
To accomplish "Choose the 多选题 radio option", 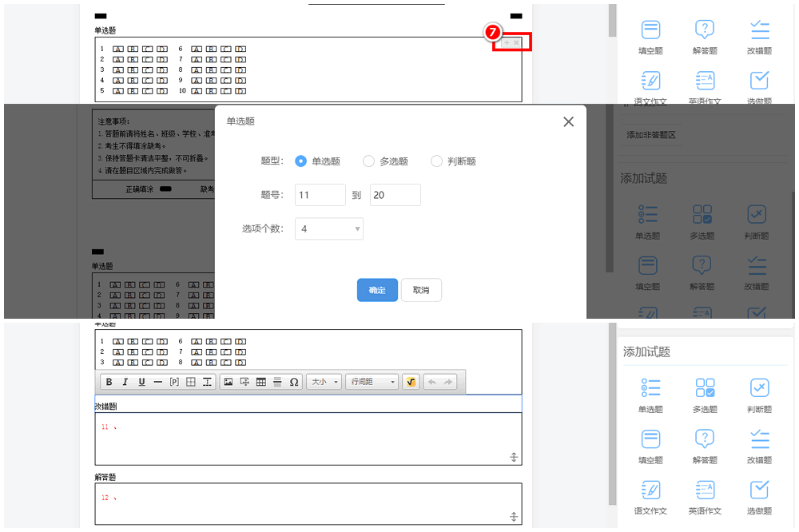I will pyautogui.click(x=368, y=161).
